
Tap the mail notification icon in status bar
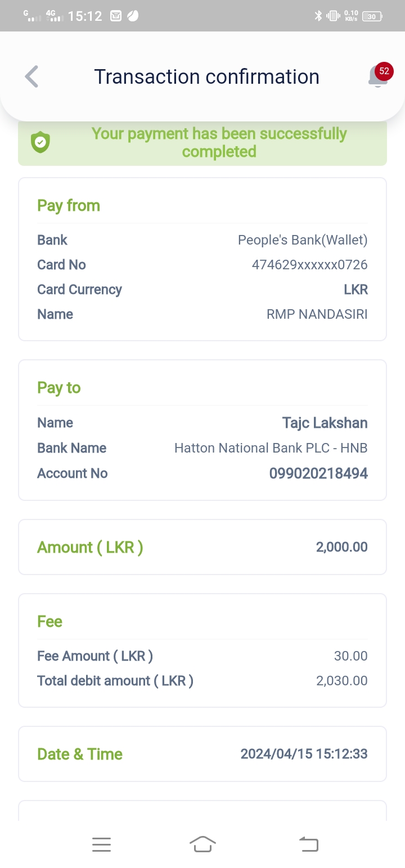click(x=116, y=16)
